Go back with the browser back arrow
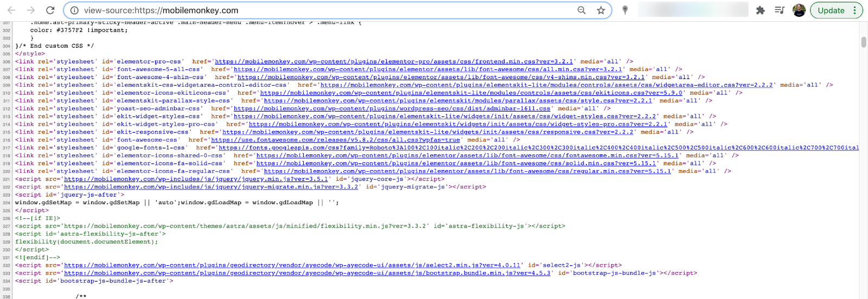This screenshot has width=868, height=299. (11, 10)
